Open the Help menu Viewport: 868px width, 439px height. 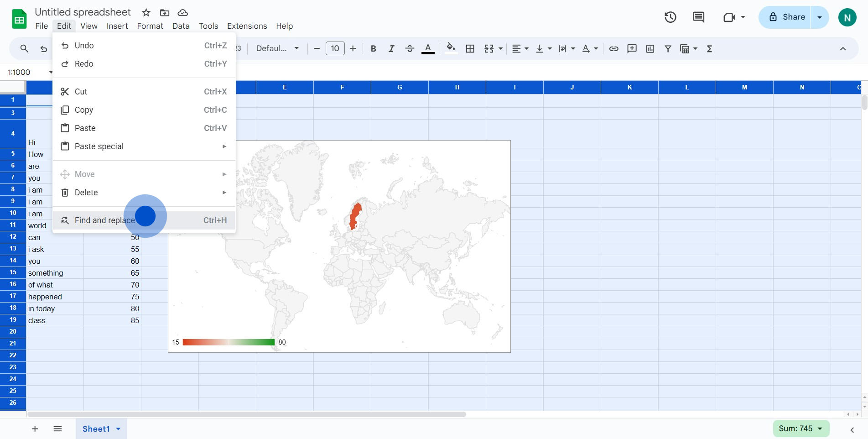pos(284,26)
